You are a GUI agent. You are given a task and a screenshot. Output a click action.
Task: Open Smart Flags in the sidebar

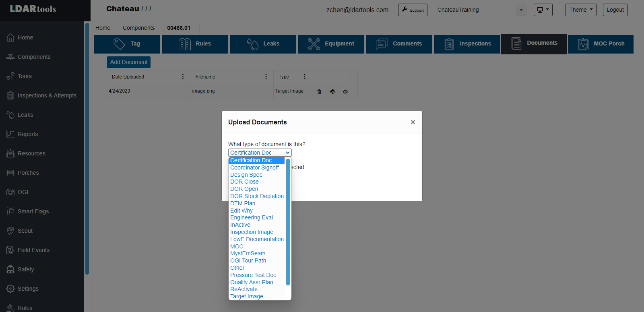(x=28, y=211)
